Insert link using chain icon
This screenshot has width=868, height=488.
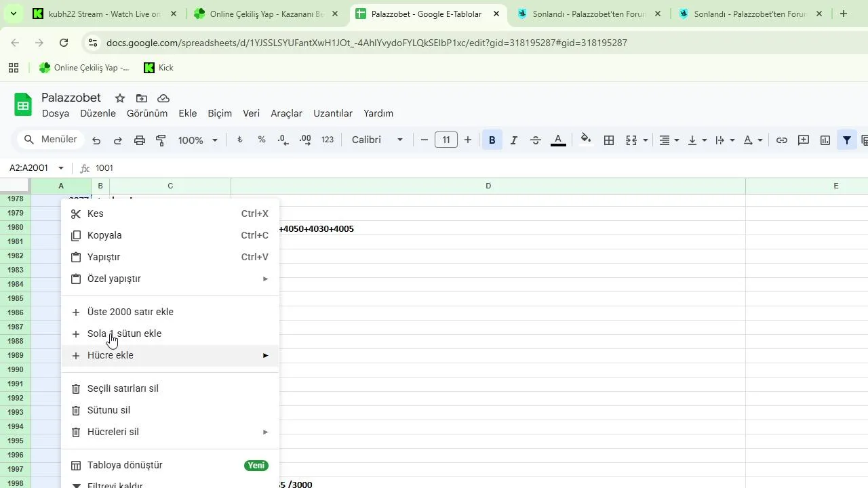coord(782,140)
